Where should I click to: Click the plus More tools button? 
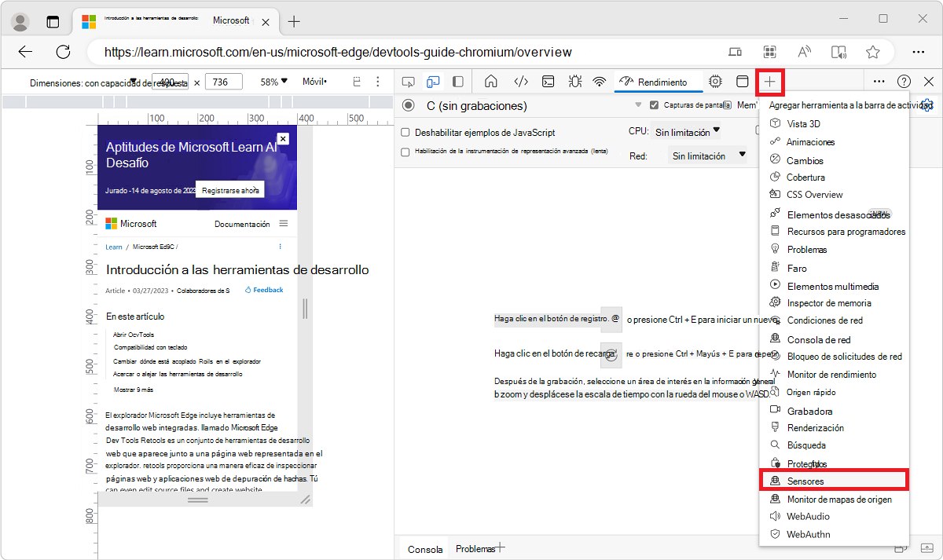tap(770, 82)
